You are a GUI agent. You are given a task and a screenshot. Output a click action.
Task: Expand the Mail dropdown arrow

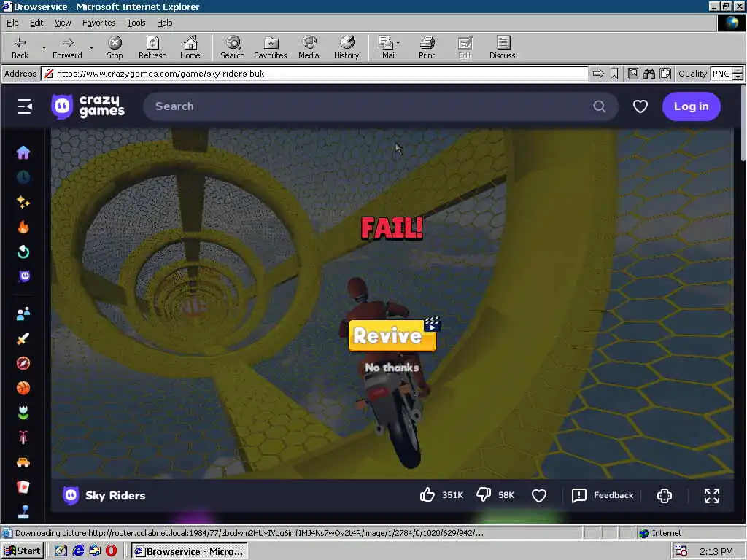398,43
